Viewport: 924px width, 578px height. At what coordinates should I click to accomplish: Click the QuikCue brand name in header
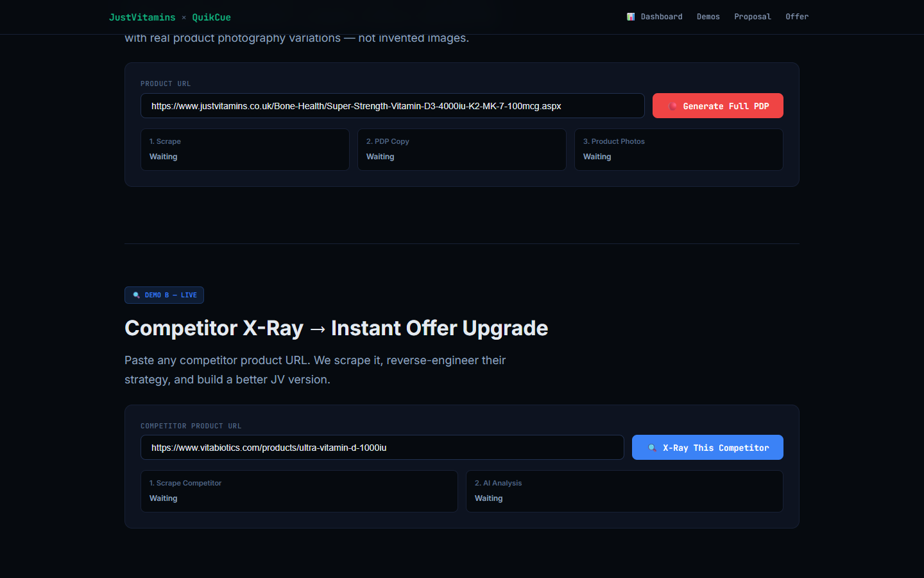click(x=211, y=17)
